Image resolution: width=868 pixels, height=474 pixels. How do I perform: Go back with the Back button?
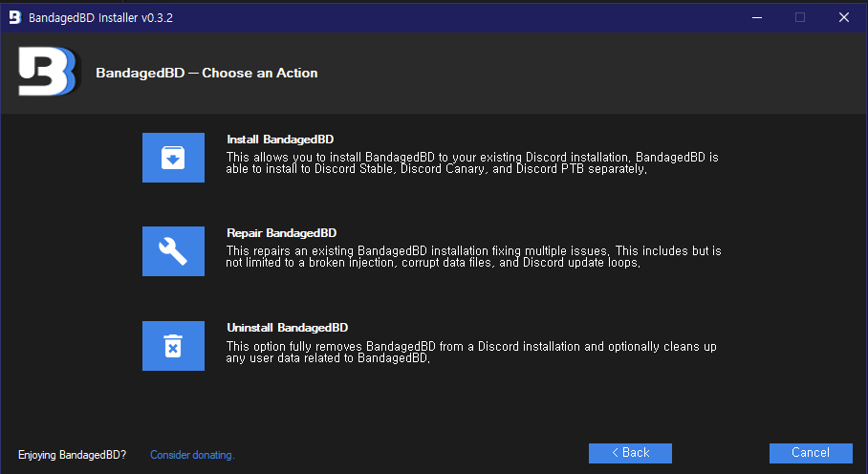[630, 453]
